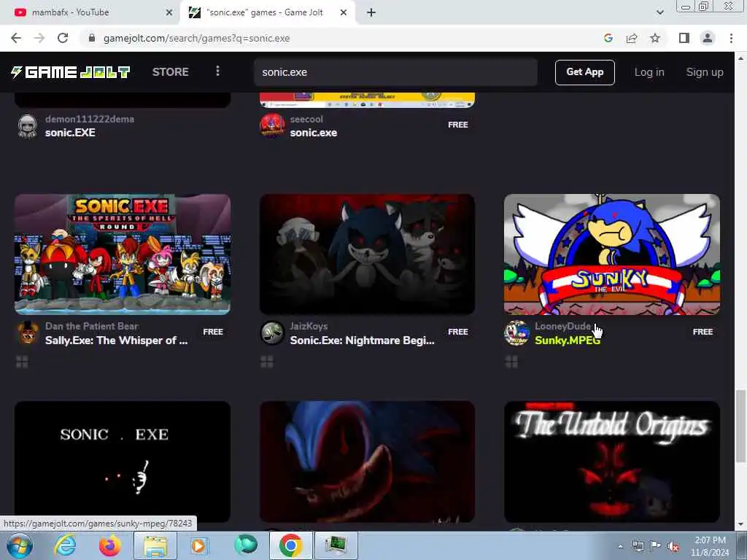This screenshot has height=560, width=747.
Task: Open Dan the Patient Bear avatar
Action: click(28, 332)
